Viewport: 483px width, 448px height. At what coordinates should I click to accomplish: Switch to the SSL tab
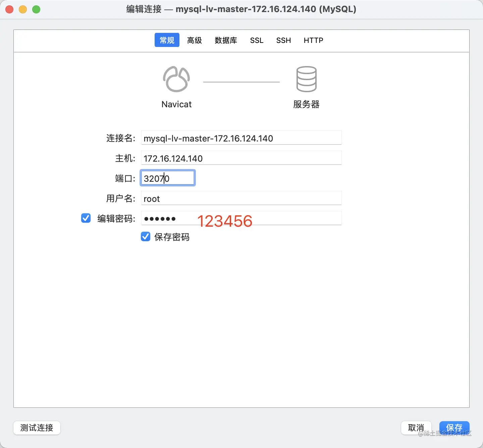coord(257,40)
